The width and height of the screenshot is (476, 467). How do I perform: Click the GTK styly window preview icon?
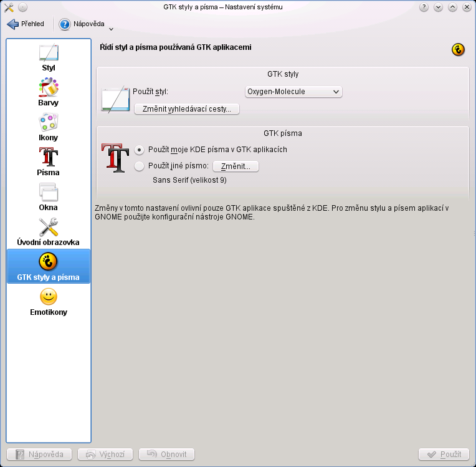115,99
